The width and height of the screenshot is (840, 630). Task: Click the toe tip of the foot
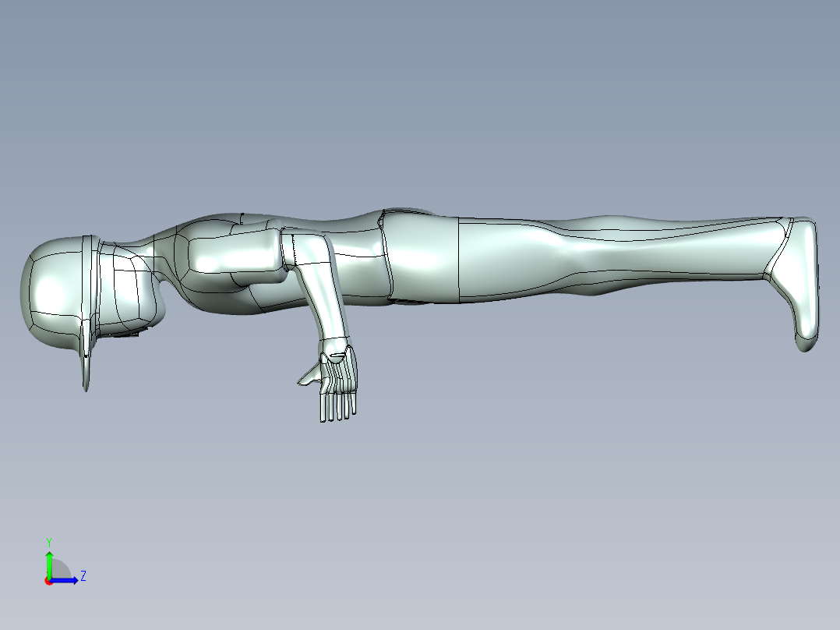(806, 342)
